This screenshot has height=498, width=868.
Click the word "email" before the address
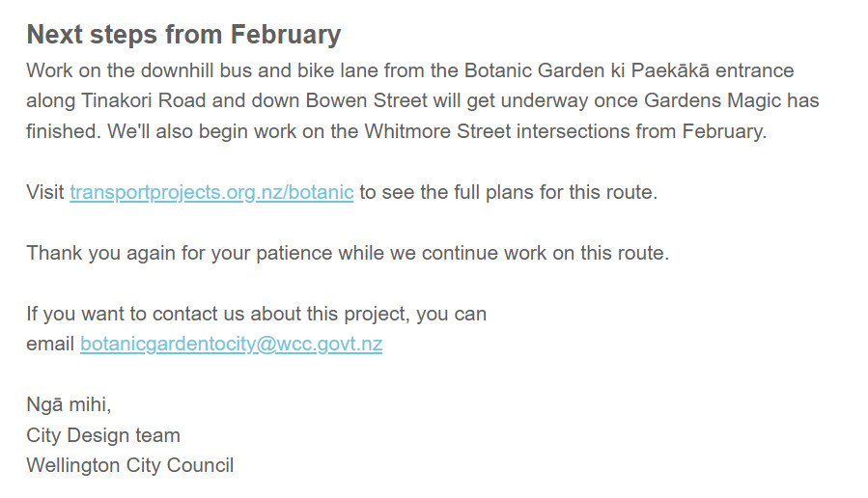pyautogui.click(x=50, y=344)
